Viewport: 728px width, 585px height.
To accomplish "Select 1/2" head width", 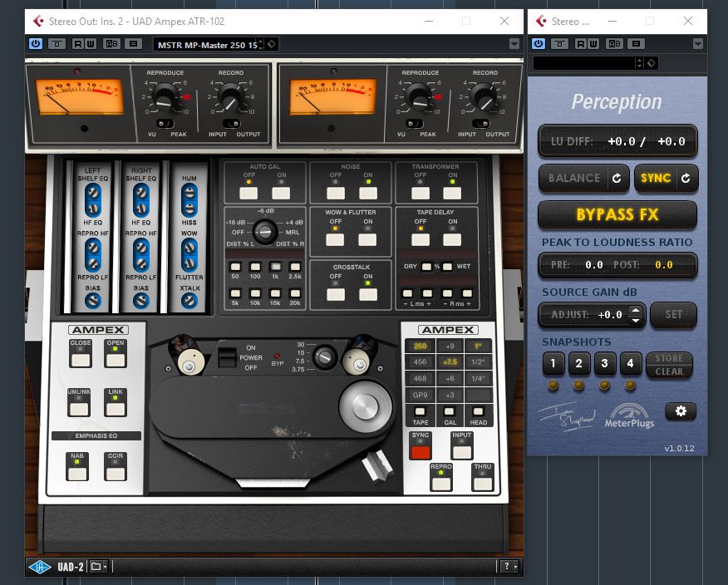I will [x=478, y=362].
